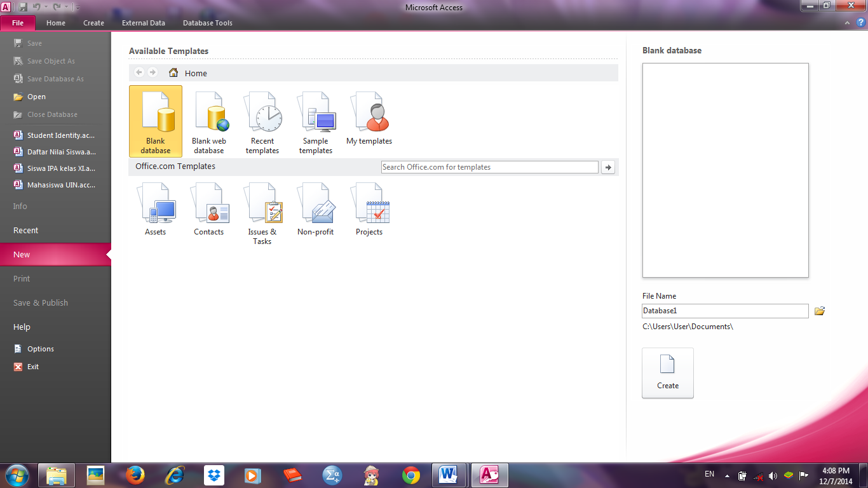Viewport: 868px width, 488px height.
Task: Switch to the Create ribbon tab
Action: pos(93,23)
